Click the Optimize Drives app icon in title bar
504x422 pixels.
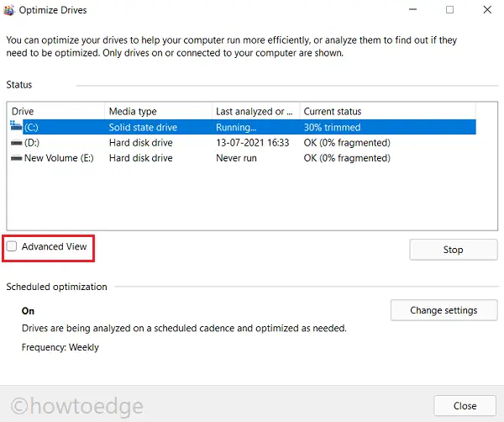pos(8,10)
